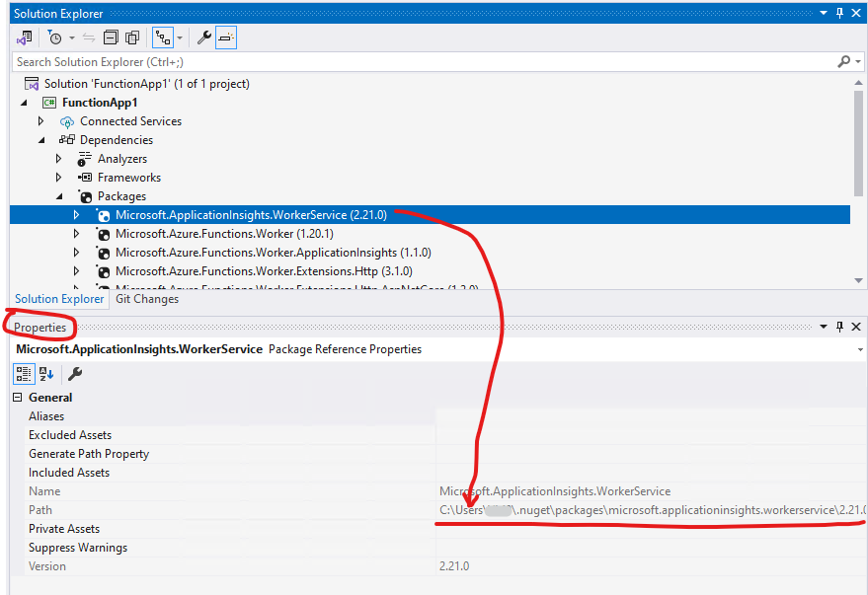Click Name property value field
868x595 pixels.
point(651,491)
